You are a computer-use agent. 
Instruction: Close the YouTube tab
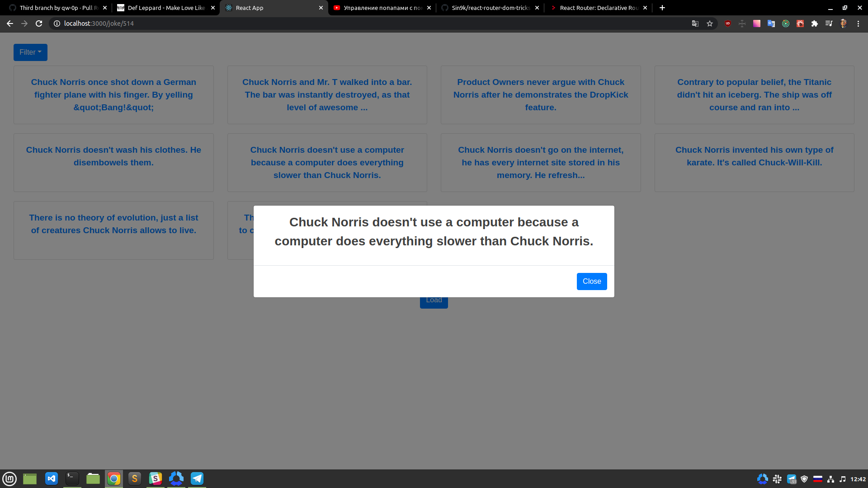click(429, 8)
